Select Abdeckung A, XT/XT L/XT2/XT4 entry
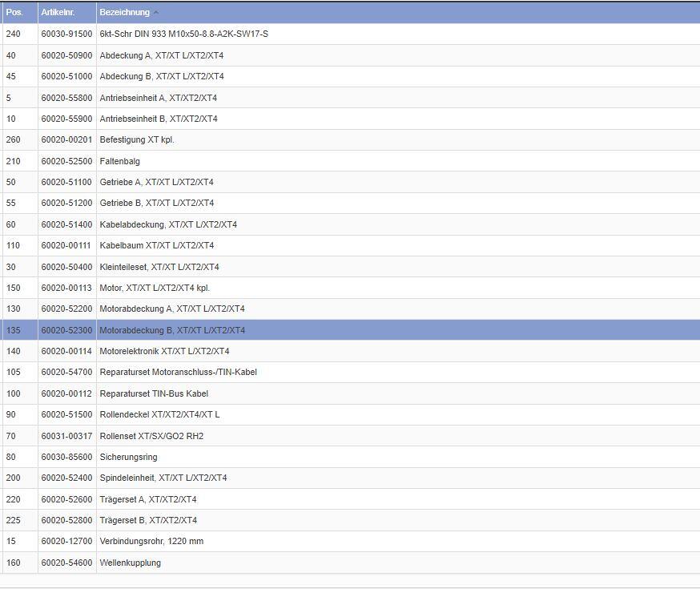 coord(162,55)
